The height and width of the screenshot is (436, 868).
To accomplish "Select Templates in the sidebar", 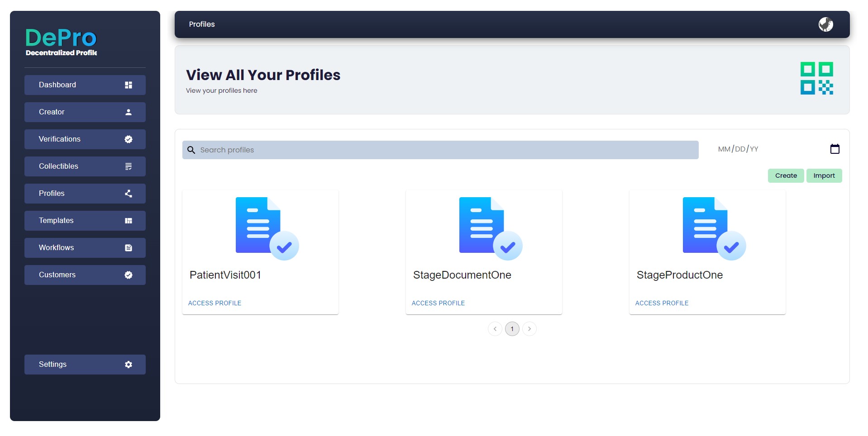I will coord(85,221).
